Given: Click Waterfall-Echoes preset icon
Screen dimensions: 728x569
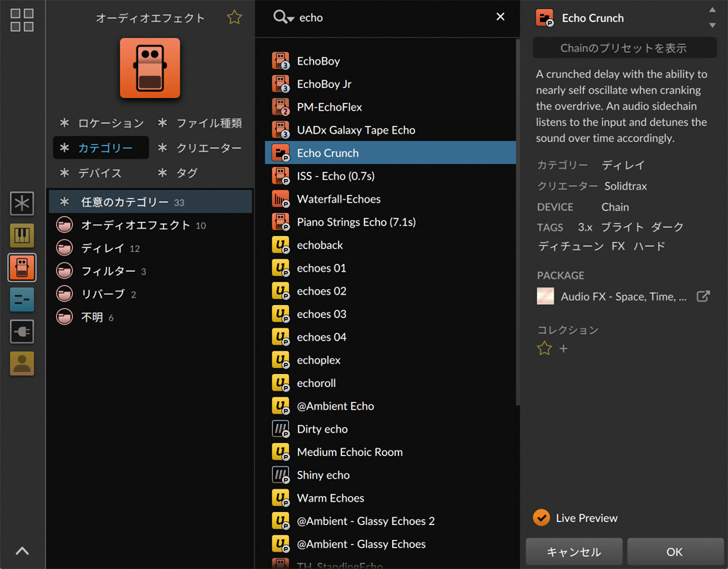Looking at the screenshot, I should [281, 199].
